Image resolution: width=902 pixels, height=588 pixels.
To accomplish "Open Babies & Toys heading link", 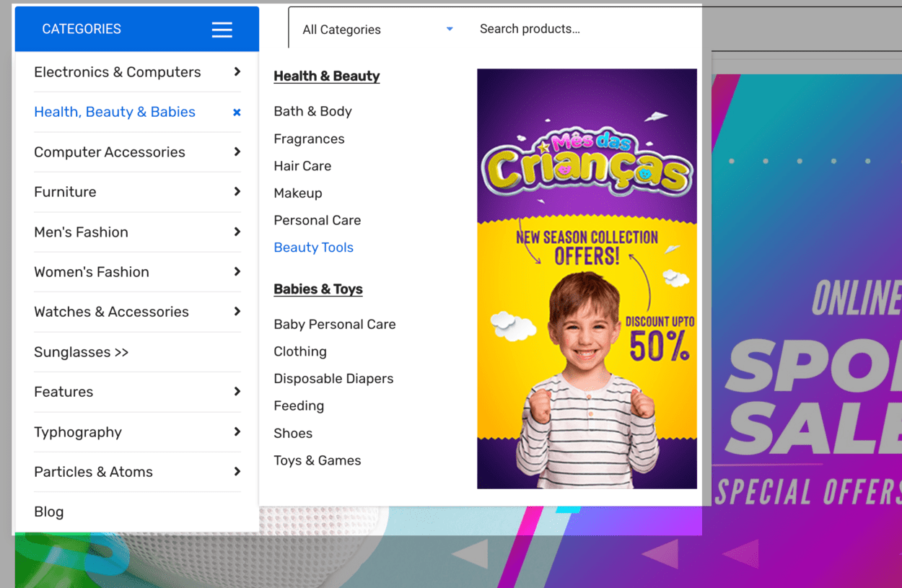I will tap(318, 289).
